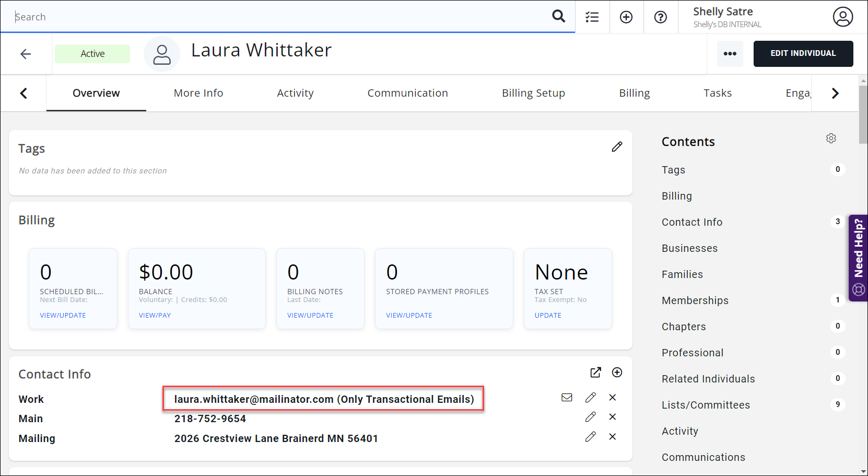Viewport: 868px width, 476px height.
Task: Switch to the Communication tab
Action: click(x=407, y=93)
